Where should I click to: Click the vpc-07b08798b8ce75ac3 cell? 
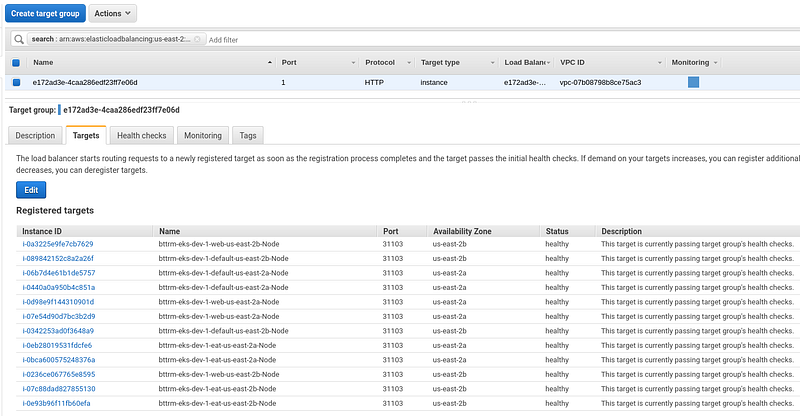[601, 82]
